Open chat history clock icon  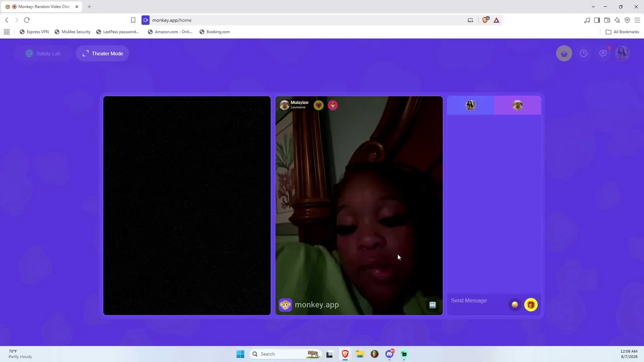click(x=584, y=53)
